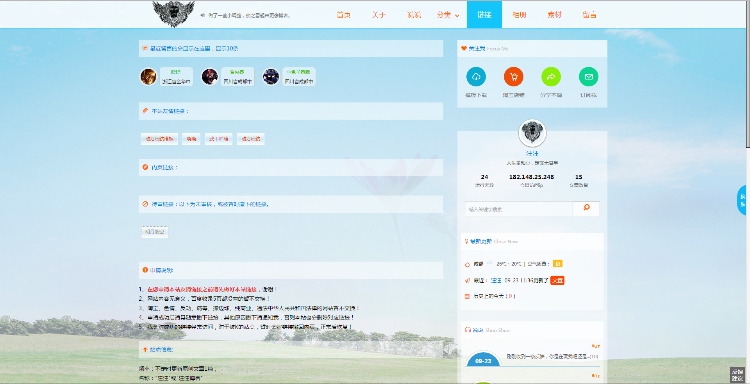Click the blue 09-23 date badge
Image resolution: width=750 pixels, height=384 pixels.
483,360
